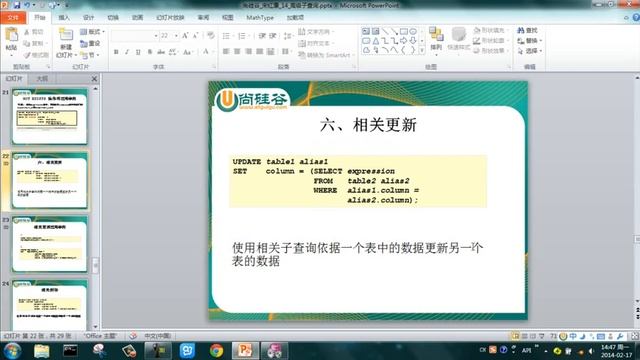Click the Increase Indent button
Viewport: 640px width, 360px height.
[x=273, y=36]
